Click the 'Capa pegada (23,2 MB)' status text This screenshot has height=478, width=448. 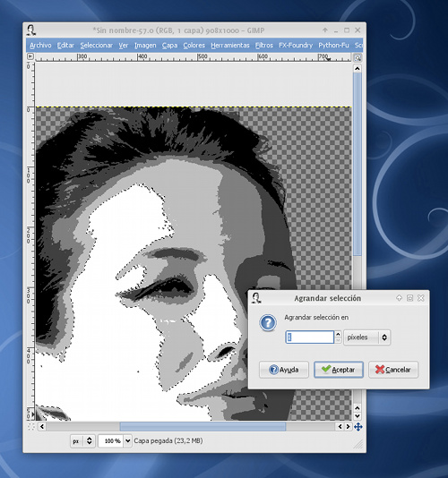click(x=168, y=440)
